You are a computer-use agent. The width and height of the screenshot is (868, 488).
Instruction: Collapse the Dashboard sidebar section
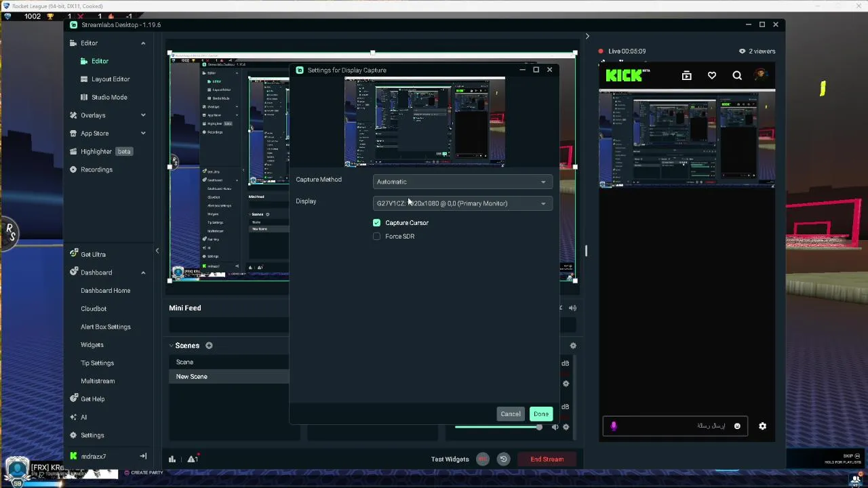(143, 272)
